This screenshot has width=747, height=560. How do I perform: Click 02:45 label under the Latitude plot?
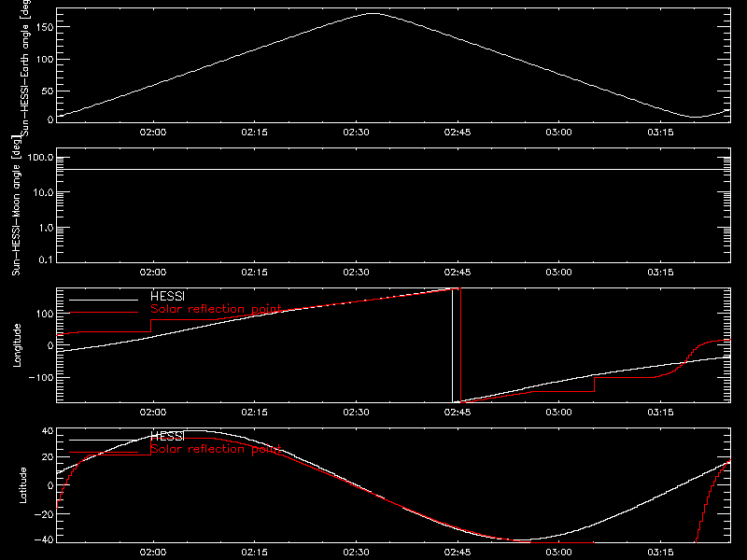tap(458, 553)
